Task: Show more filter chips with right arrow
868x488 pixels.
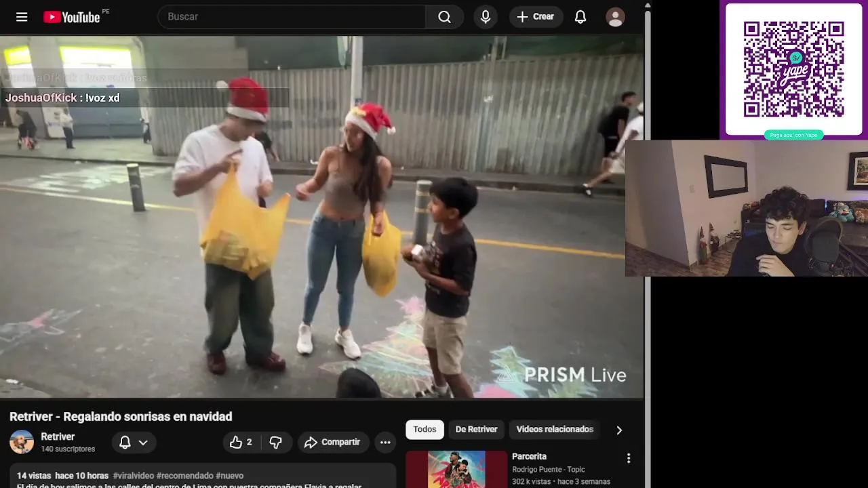Action: (619, 430)
